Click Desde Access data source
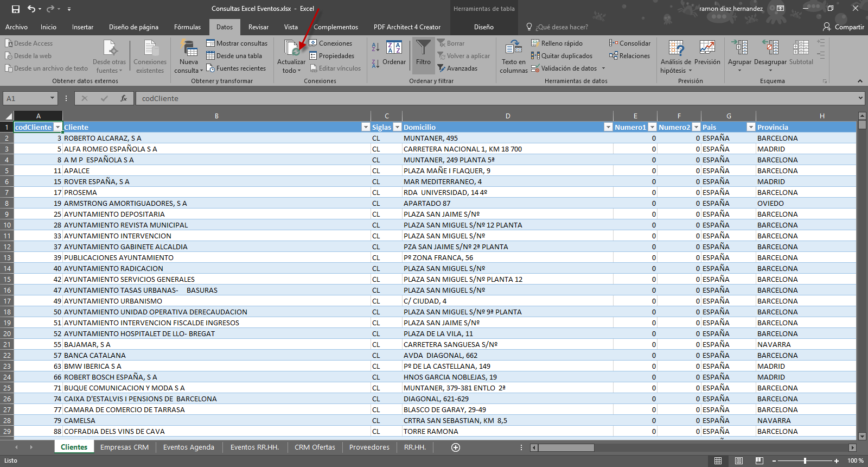868x467 pixels. click(29, 43)
